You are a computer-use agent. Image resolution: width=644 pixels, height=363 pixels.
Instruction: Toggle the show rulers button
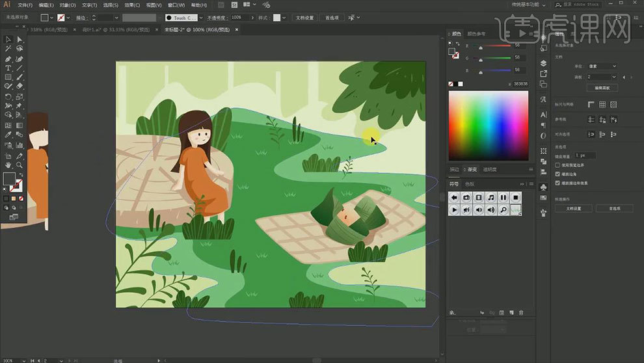tap(591, 105)
